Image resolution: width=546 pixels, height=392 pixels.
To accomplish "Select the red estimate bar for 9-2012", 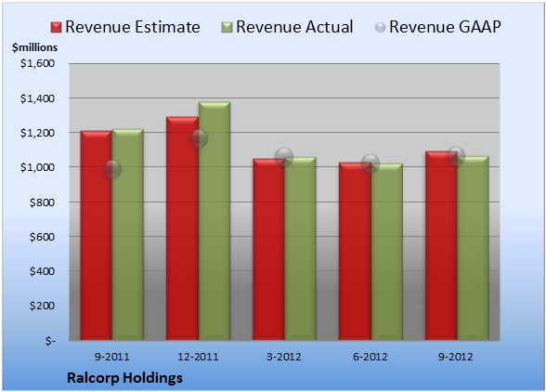I will pyautogui.click(x=441, y=245).
